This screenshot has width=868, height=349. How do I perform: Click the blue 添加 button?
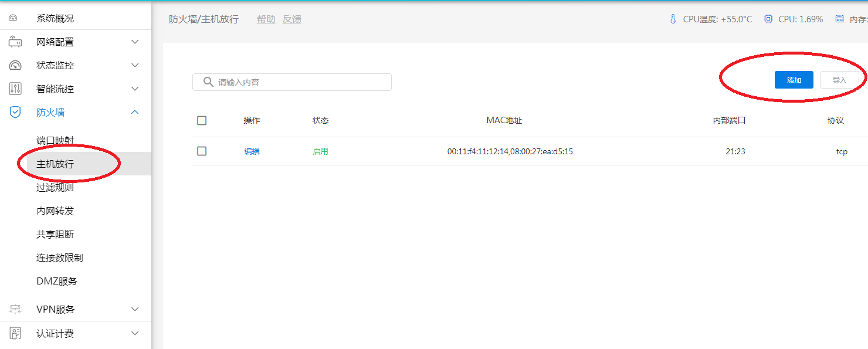point(794,80)
